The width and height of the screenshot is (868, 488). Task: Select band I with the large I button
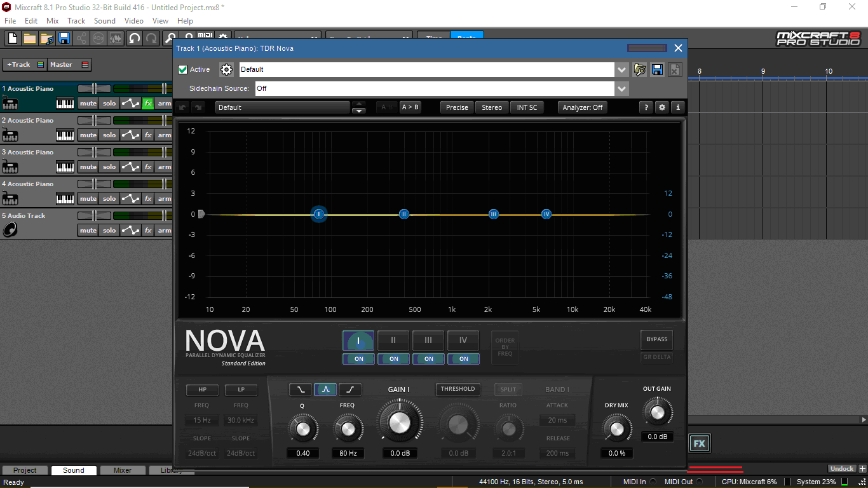(358, 341)
